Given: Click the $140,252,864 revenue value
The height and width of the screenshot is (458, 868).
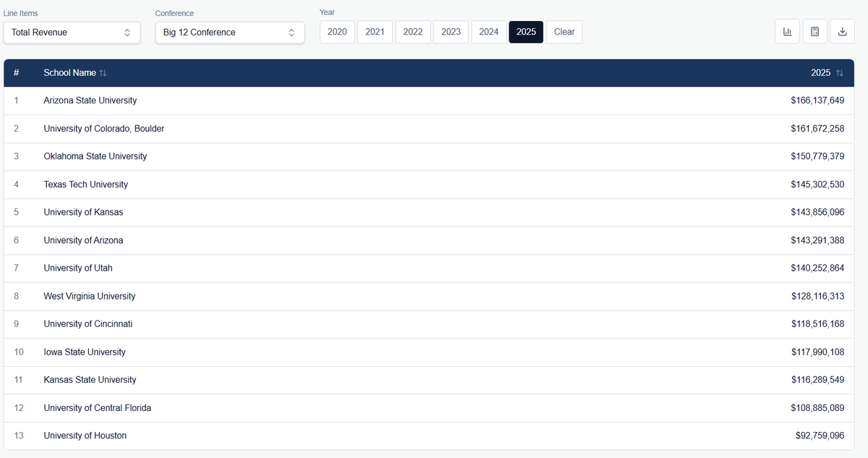Looking at the screenshot, I should (817, 268).
